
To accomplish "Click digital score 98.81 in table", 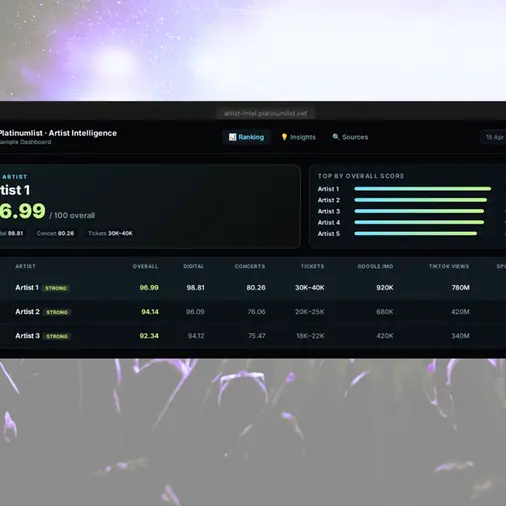I will click(195, 287).
